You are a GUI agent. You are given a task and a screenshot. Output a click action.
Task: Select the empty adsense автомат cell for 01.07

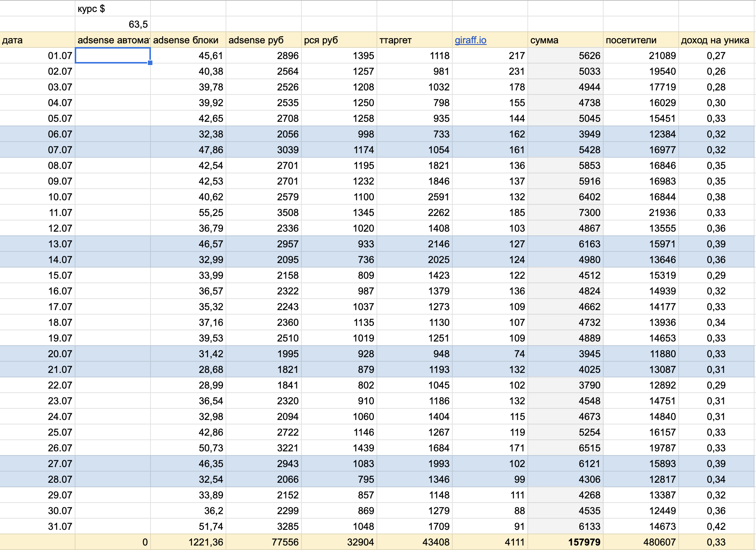click(112, 55)
